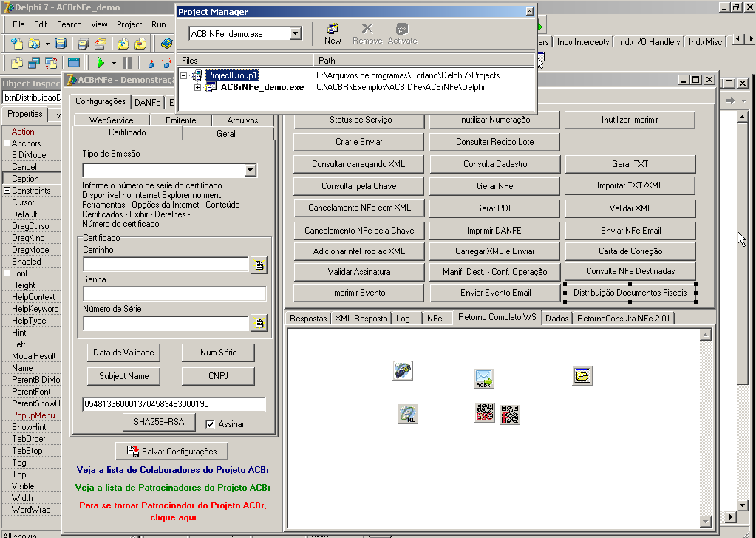
Task: Click the Imprimir DANFE button
Action: 494,231
